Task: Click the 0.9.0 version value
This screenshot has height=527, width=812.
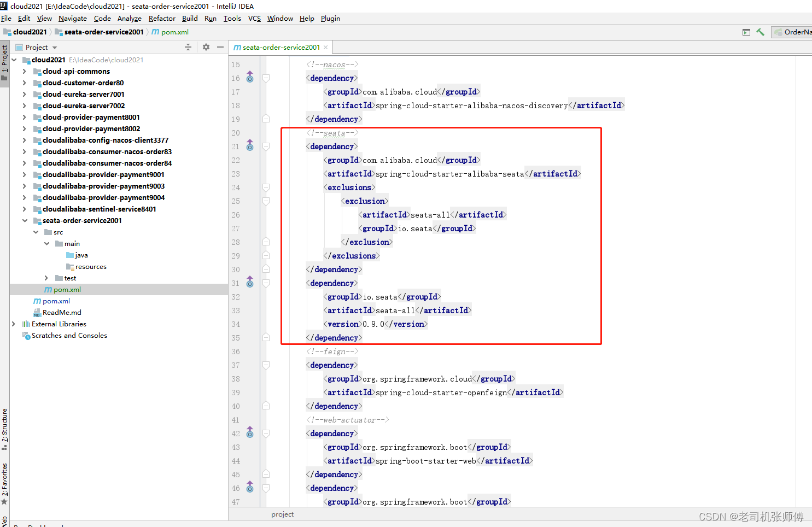Action: pyautogui.click(x=373, y=324)
